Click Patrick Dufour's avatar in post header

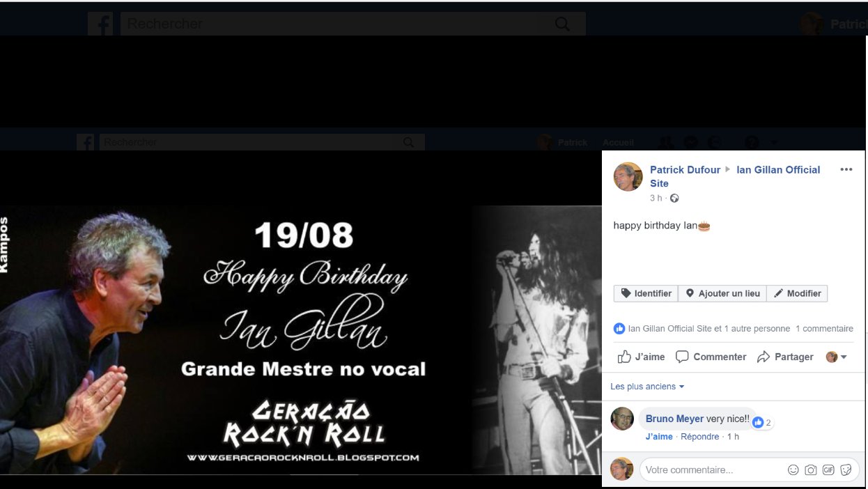click(628, 177)
